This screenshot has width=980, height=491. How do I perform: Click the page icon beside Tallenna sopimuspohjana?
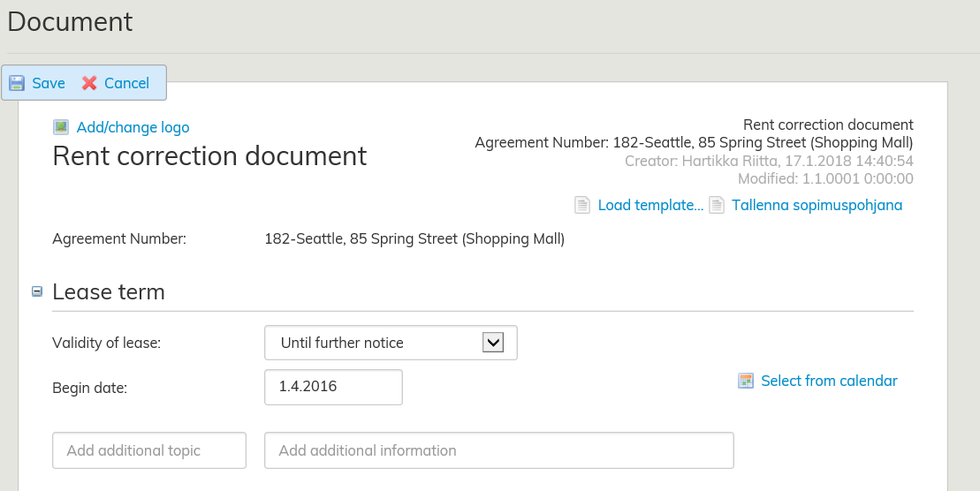[717, 206]
